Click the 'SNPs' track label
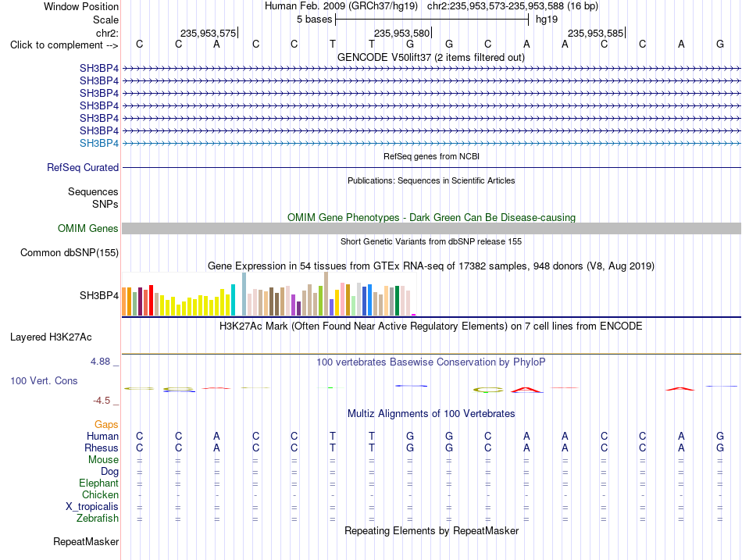This screenshot has width=742, height=560. (x=105, y=204)
